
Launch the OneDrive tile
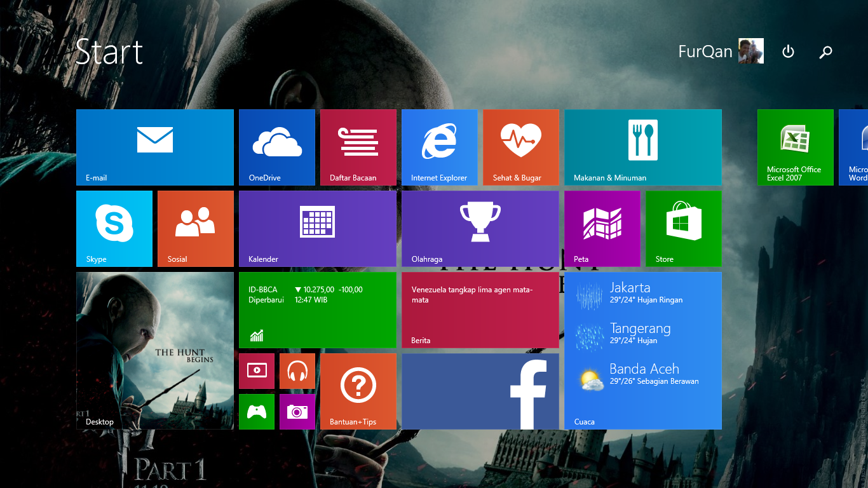[x=277, y=147]
